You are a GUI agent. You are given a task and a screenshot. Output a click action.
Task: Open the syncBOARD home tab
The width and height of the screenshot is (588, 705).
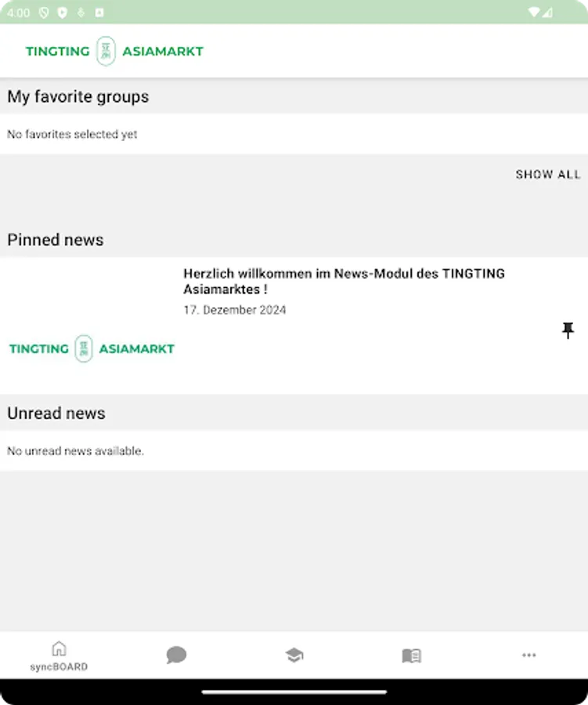(x=59, y=655)
